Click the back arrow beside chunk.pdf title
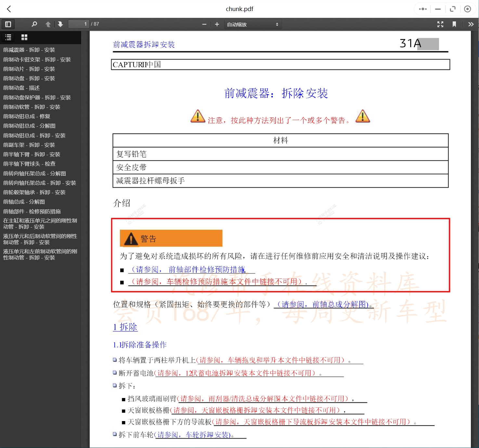Screen dimensions: 479x448 (9, 9)
